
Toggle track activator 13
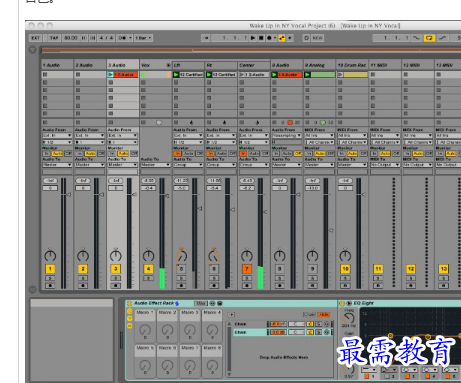(444, 269)
